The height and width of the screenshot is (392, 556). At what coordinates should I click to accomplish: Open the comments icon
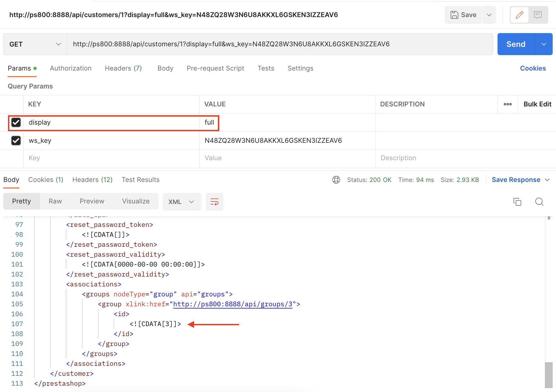538,15
